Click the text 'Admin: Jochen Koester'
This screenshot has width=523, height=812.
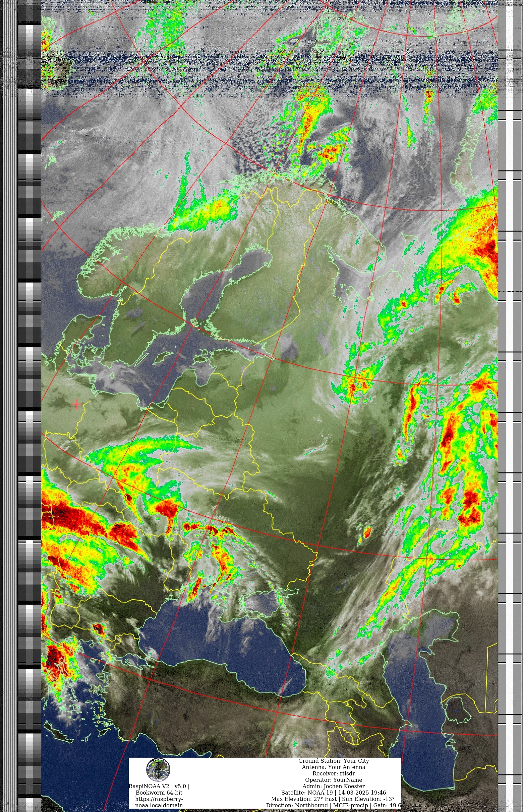334,786
